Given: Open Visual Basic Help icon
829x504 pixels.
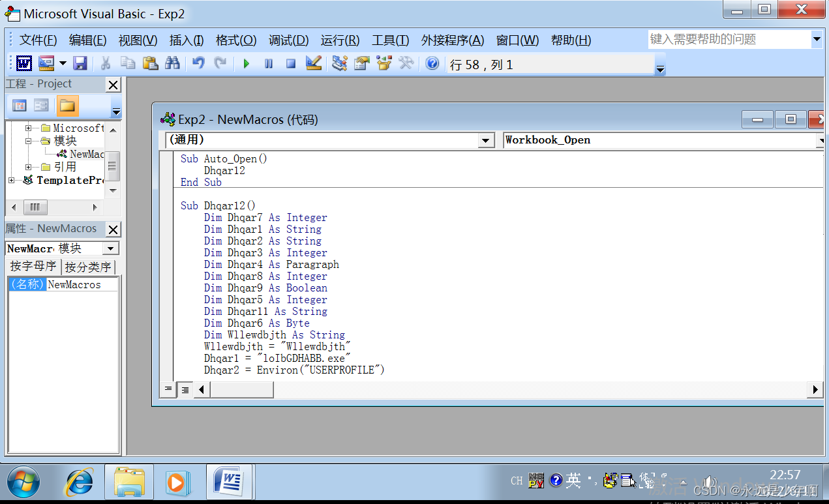Looking at the screenshot, I should pyautogui.click(x=432, y=64).
